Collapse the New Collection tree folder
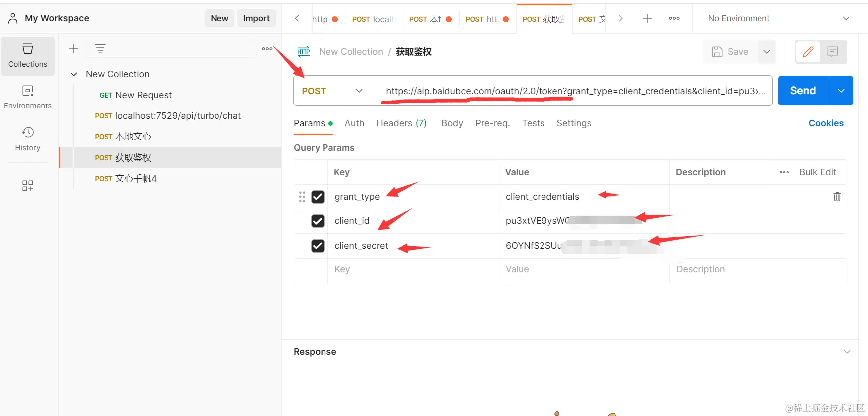Image resolution: width=868 pixels, height=416 pixels. 74,74
